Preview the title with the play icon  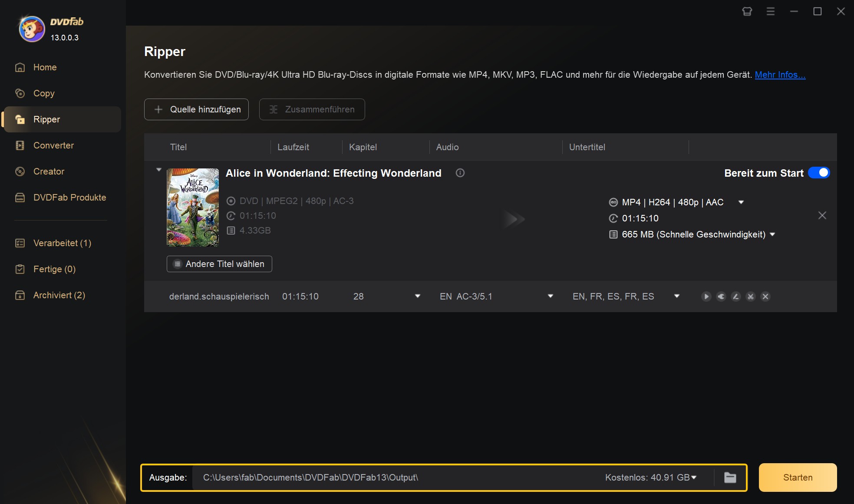706,296
